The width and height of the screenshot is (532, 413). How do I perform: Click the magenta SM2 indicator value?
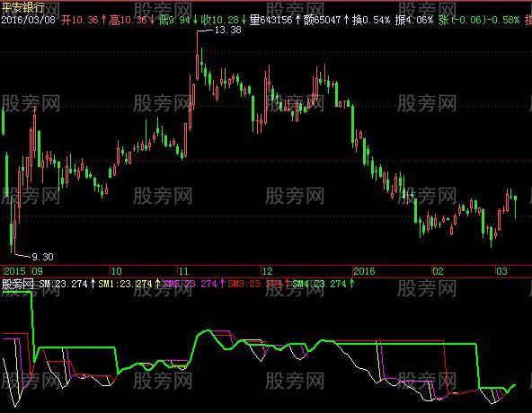(x=190, y=284)
